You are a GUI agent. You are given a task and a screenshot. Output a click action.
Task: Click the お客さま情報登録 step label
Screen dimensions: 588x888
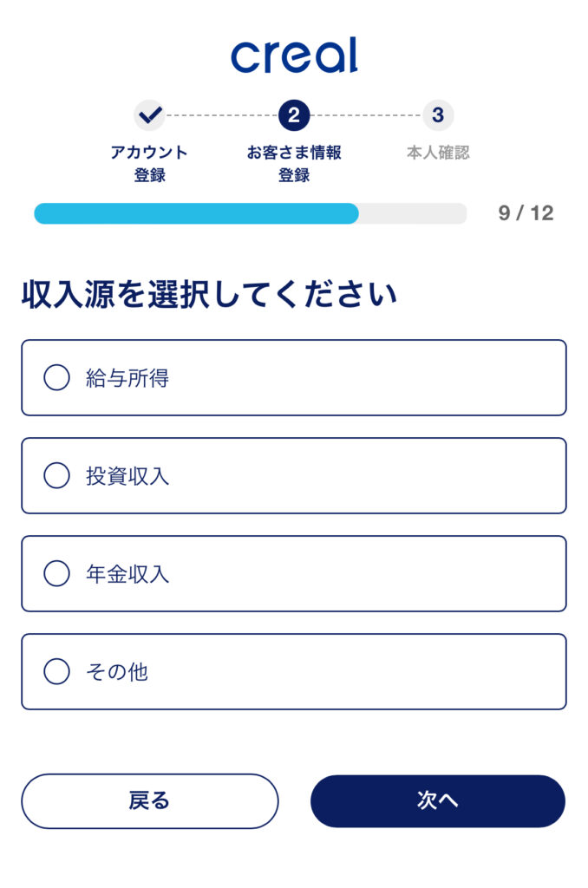[294, 162]
